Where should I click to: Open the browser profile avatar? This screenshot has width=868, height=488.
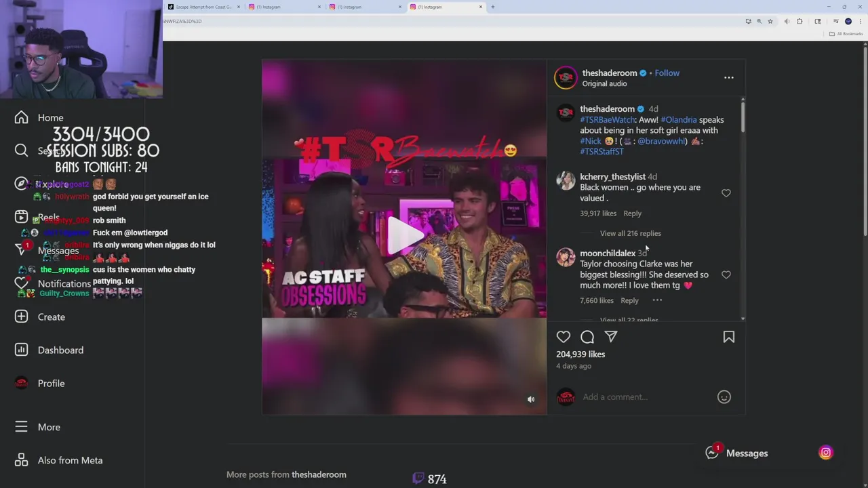848,21
